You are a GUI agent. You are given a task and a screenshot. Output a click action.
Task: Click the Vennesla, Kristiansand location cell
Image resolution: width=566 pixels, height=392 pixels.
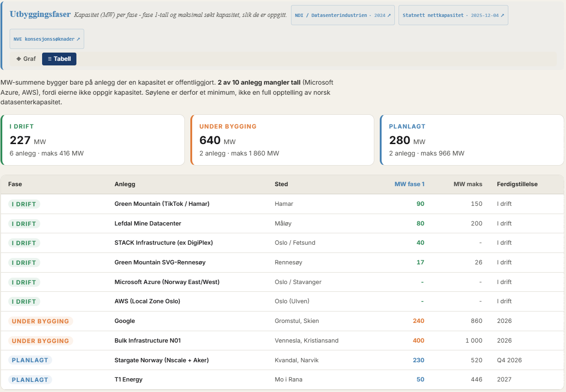tap(307, 340)
